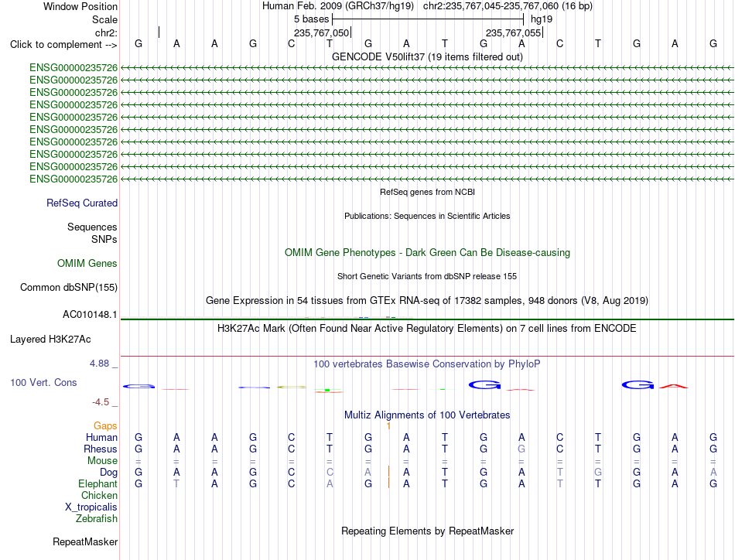The height and width of the screenshot is (560, 735).
Task: Click 'Human Feb. 2009 (GRCh37/hg19)' assembly text
Action: pos(338,6)
